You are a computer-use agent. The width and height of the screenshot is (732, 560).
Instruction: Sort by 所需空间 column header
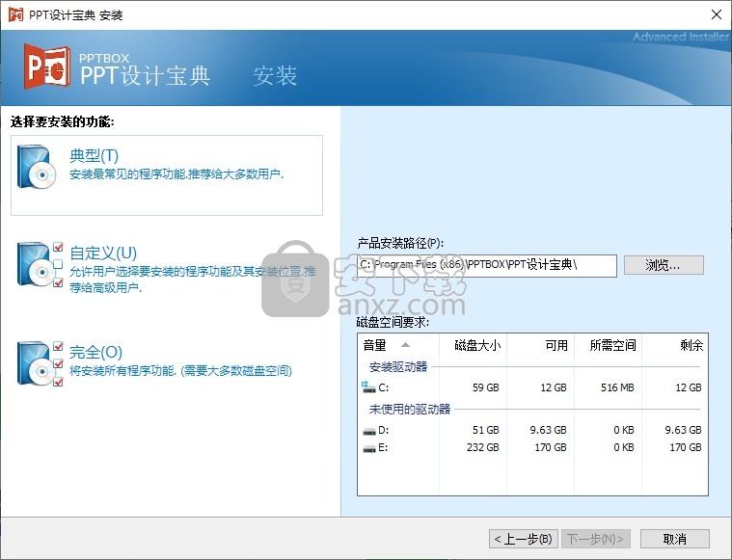coord(608,345)
